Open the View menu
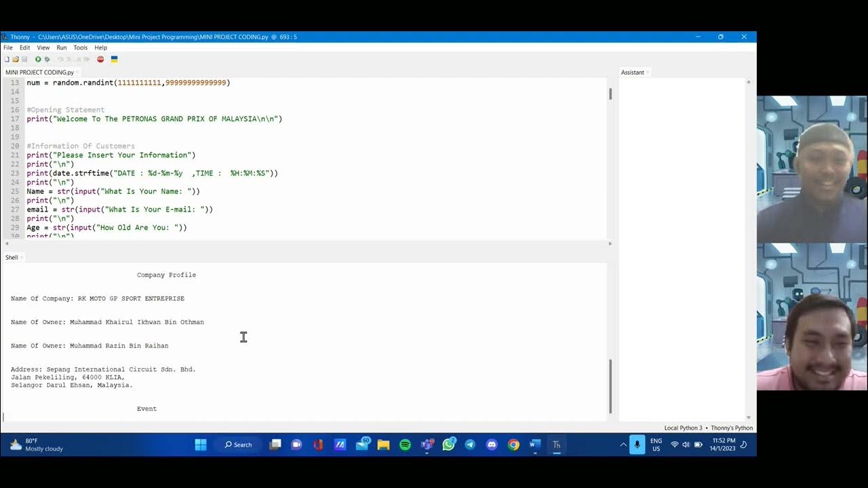This screenshot has width=868, height=488. pyautogui.click(x=43, y=47)
